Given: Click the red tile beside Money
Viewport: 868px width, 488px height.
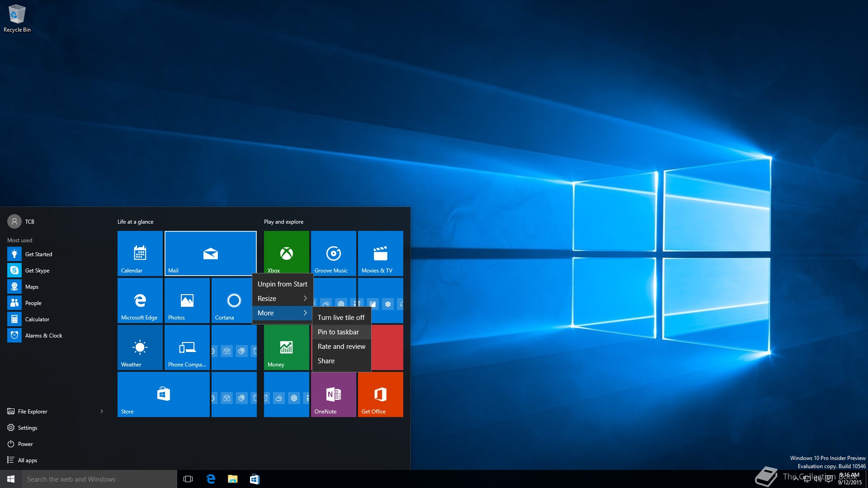Looking at the screenshot, I should 387,347.
